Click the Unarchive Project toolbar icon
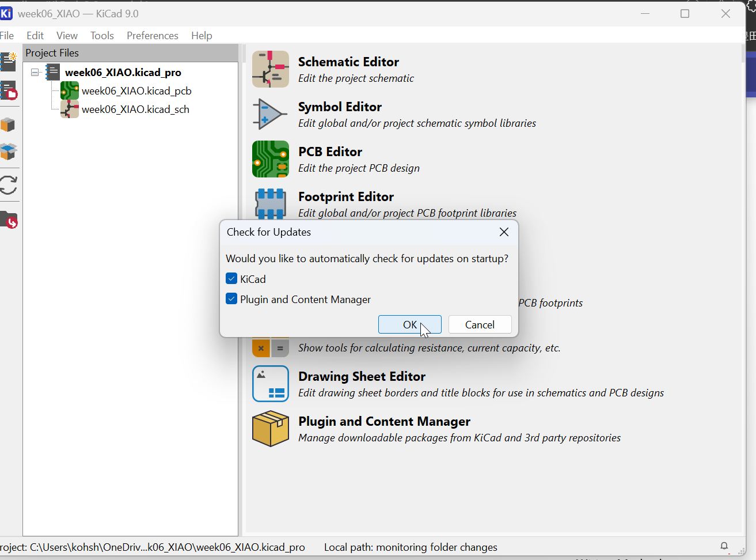756x560 pixels. coord(8,152)
